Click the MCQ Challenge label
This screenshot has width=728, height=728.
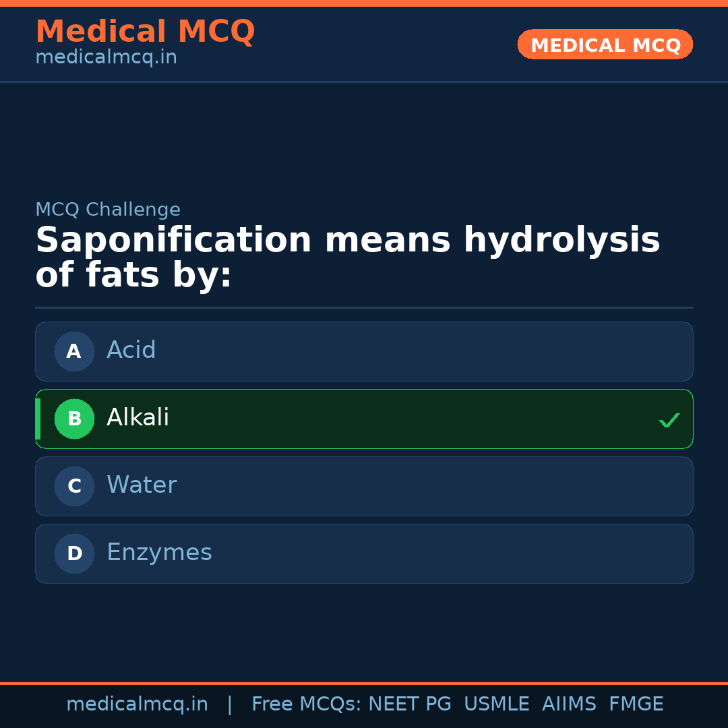pos(108,210)
